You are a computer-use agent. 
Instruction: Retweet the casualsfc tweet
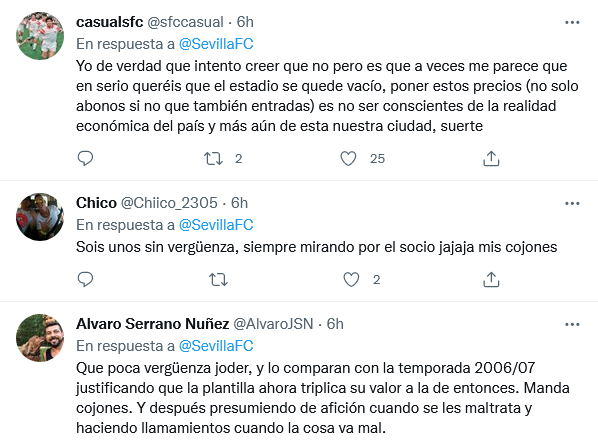click(213, 158)
